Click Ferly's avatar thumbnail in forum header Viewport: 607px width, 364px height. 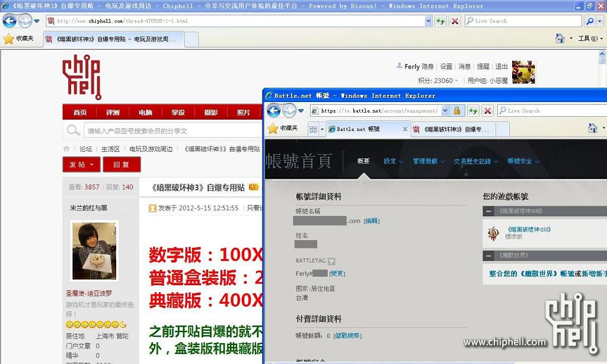(x=523, y=72)
